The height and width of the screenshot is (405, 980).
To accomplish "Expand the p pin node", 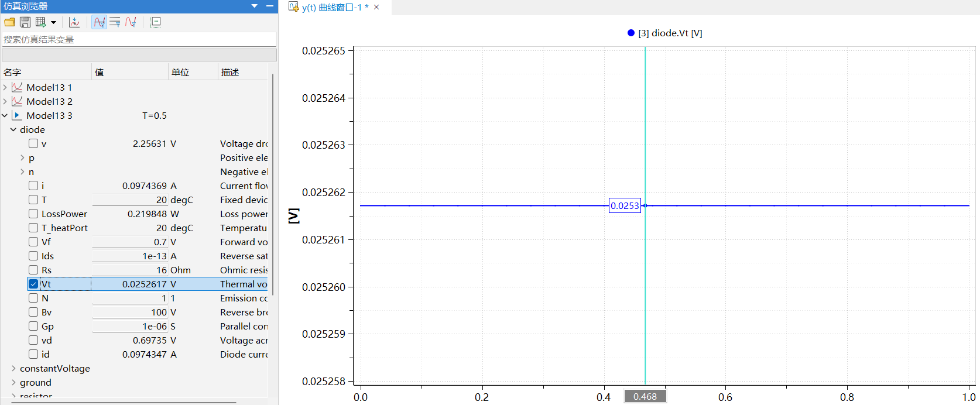I will point(22,157).
